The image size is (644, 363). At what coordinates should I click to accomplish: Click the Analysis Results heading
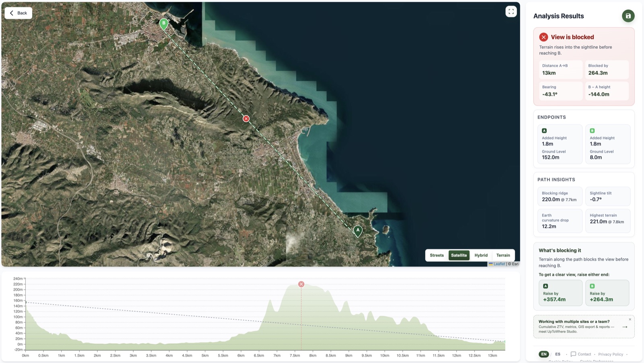(558, 16)
